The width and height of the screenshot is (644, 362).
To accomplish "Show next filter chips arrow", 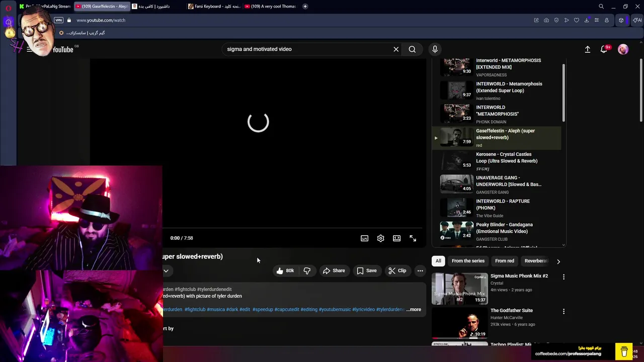I will click(558, 261).
